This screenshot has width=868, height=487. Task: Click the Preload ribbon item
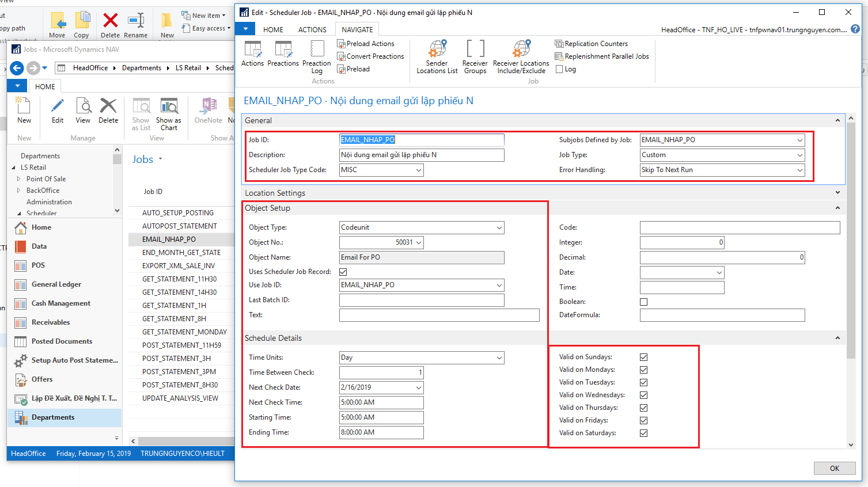(x=353, y=69)
